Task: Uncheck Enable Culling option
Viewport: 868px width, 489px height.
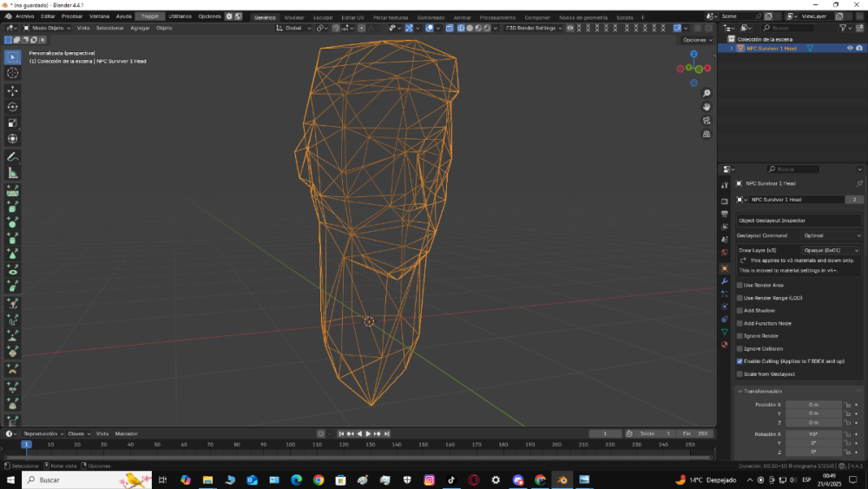Action: coord(740,360)
